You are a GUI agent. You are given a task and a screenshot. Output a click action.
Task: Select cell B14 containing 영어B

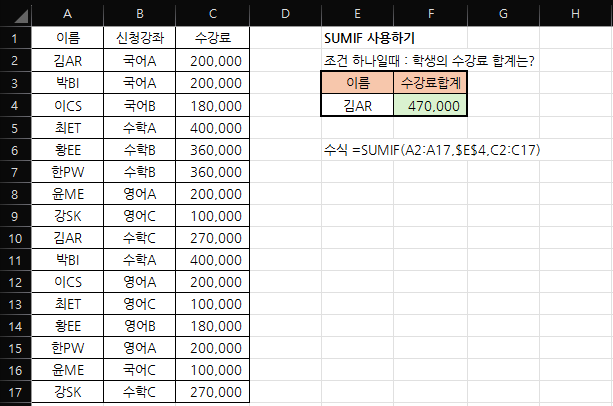[x=140, y=326]
